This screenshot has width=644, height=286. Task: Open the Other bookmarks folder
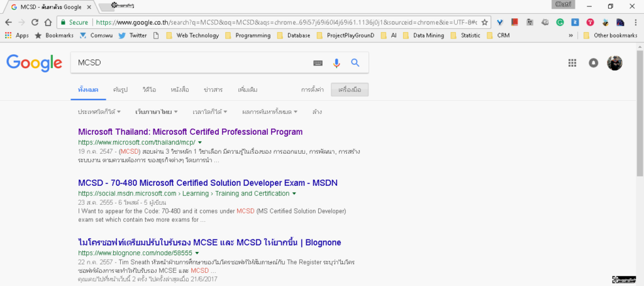pos(610,35)
